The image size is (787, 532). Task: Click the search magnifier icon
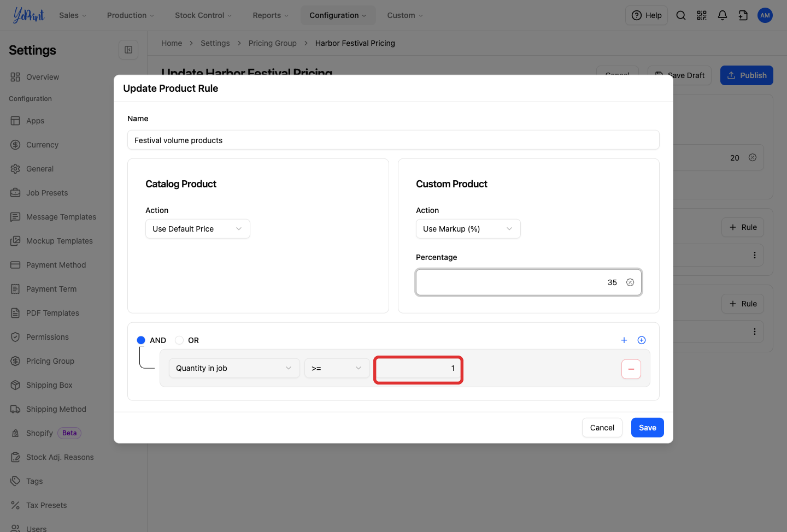(x=681, y=15)
